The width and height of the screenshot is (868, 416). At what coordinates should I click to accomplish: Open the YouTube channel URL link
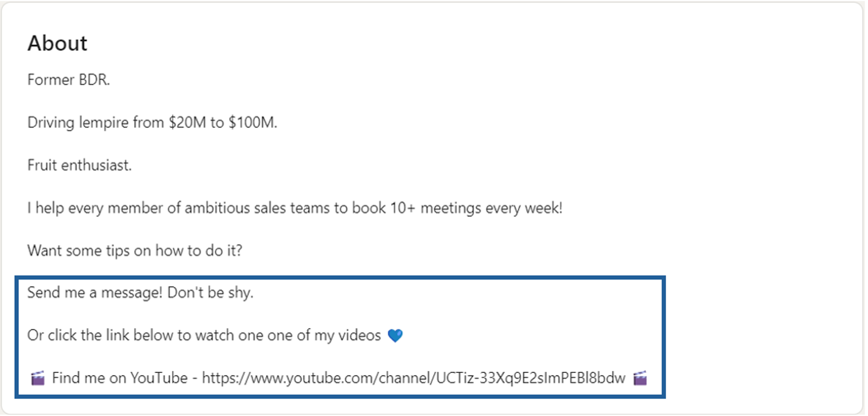point(414,378)
